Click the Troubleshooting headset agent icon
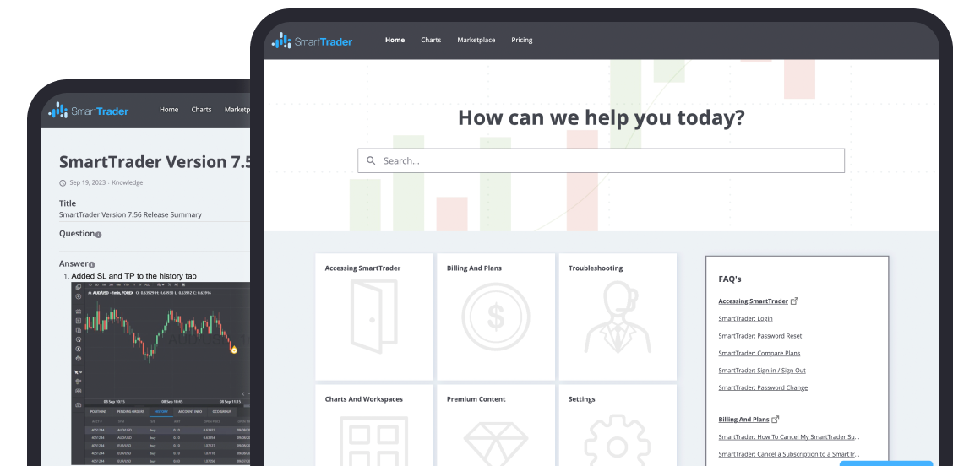The height and width of the screenshot is (466, 980). coord(617,317)
